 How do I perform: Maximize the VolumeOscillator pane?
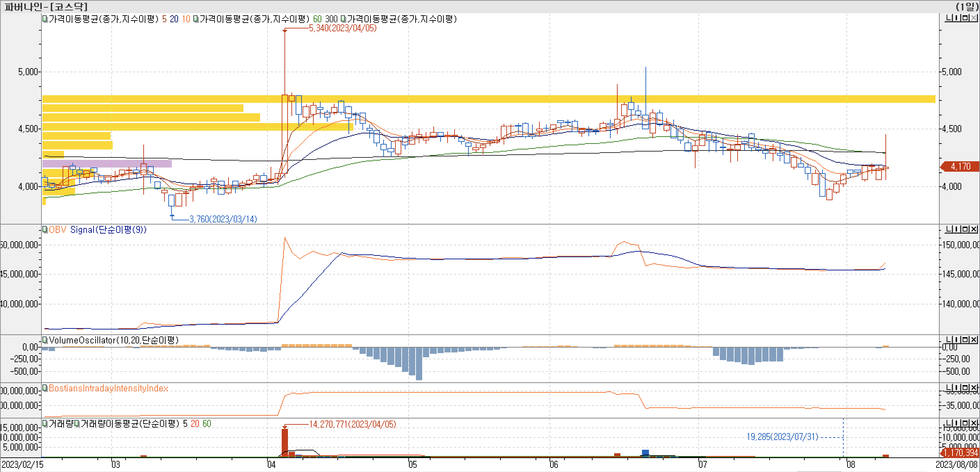tap(965, 340)
